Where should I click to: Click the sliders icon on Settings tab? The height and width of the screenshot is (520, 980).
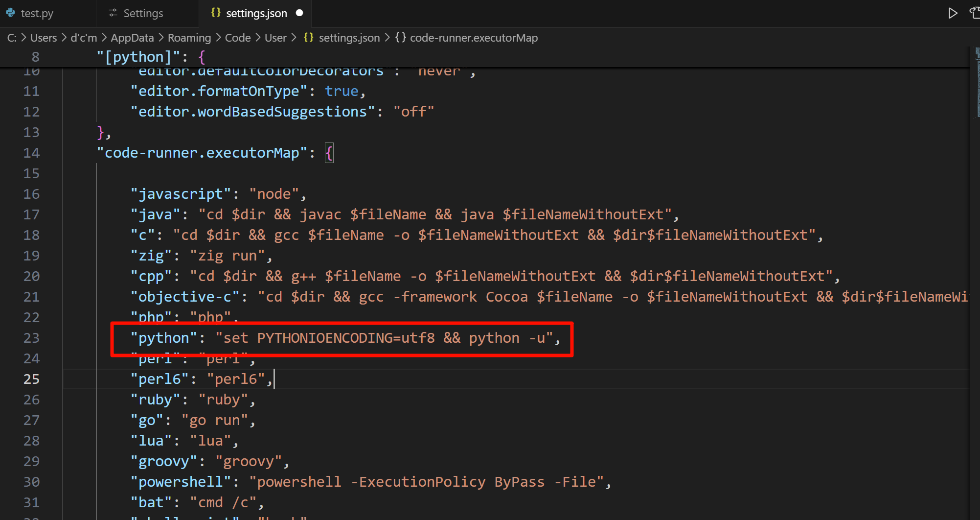(113, 13)
